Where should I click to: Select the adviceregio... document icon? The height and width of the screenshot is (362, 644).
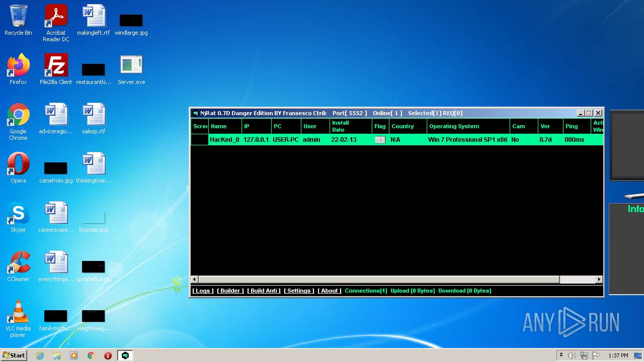(56, 119)
